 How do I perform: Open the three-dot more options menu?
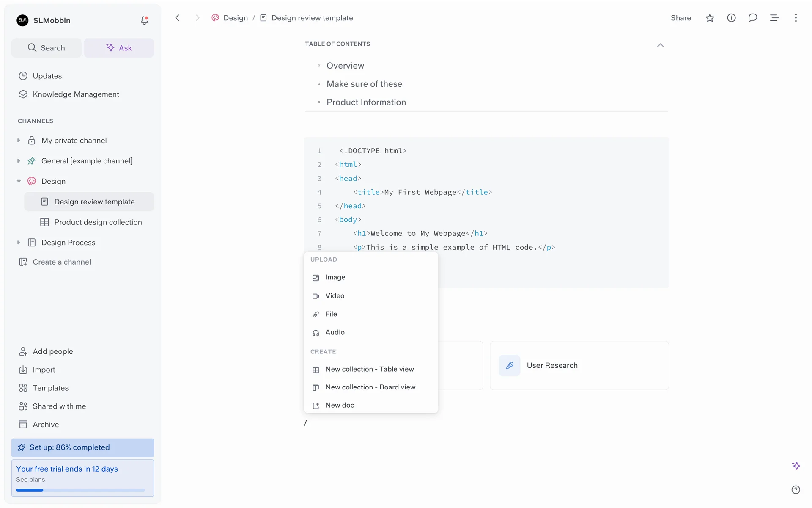pos(796,18)
